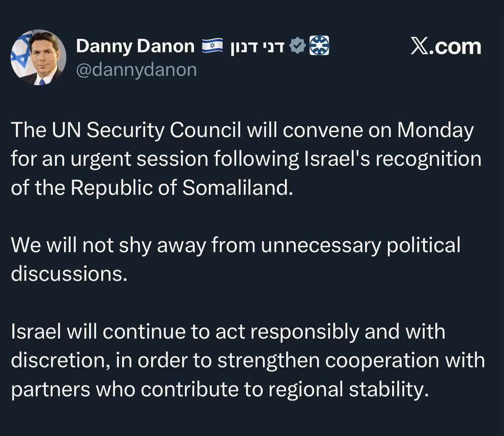Image resolution: width=504 pixels, height=436 pixels.
Task: Click the display name "Danny Danon"
Action: coord(135,46)
